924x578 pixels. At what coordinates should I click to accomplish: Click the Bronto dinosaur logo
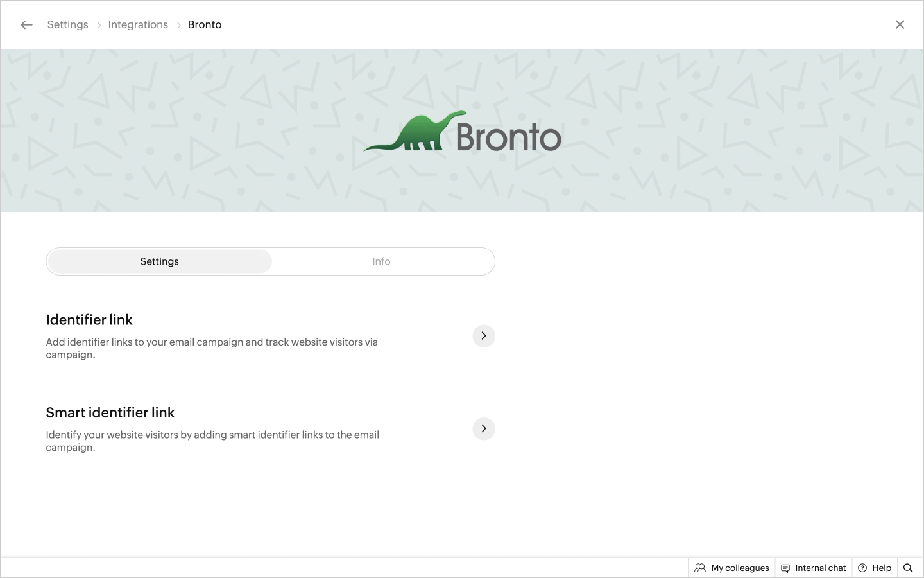(462, 132)
